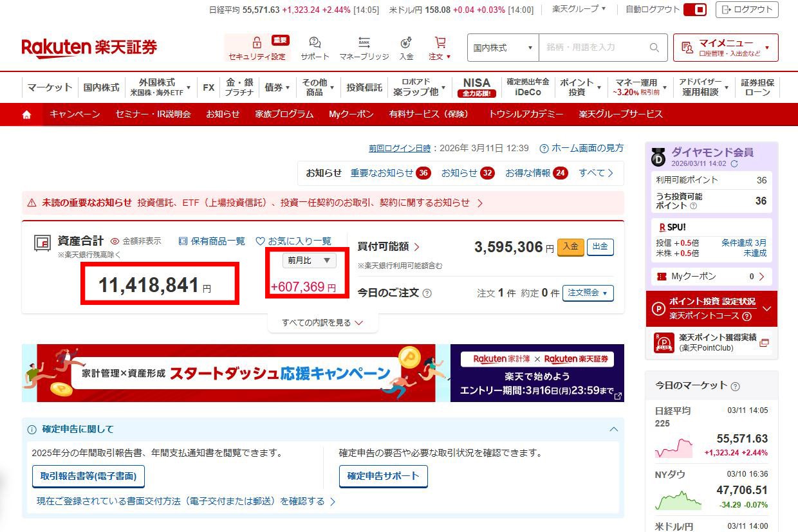
Task: Open the order (注文) cart icon
Action: 440,43
